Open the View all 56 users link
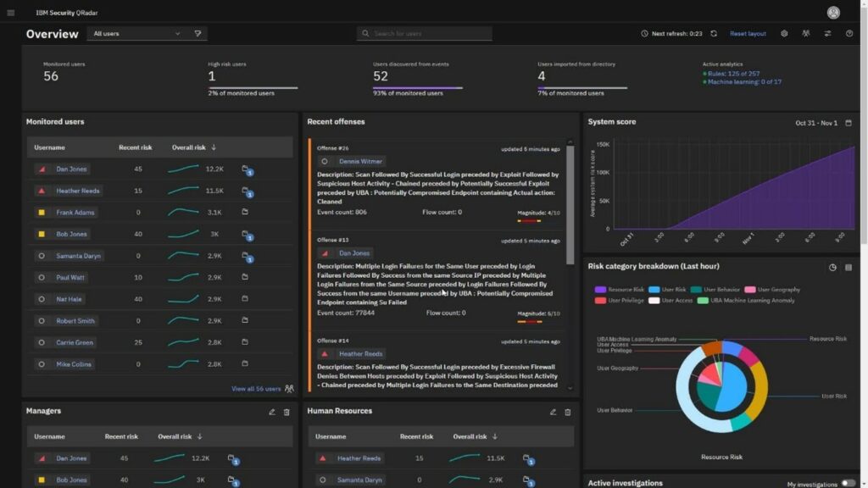 pos(257,387)
